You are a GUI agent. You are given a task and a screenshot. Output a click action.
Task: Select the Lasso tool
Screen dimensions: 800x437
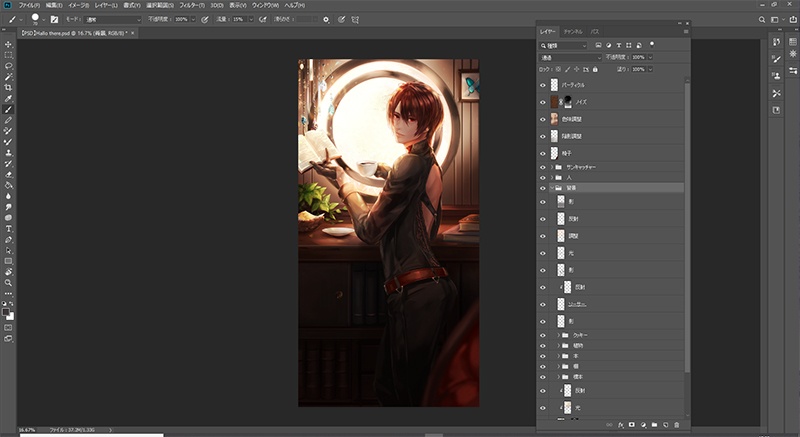pos(8,66)
